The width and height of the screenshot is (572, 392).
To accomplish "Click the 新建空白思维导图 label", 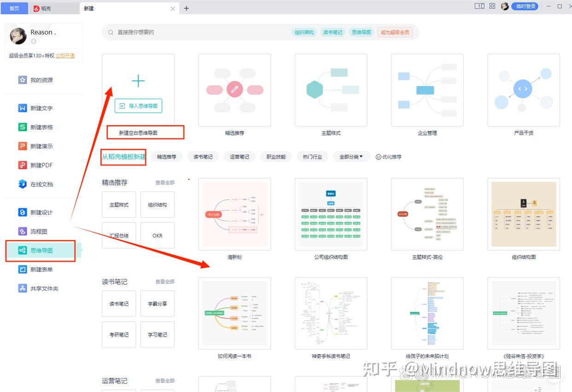I will 138,133.
